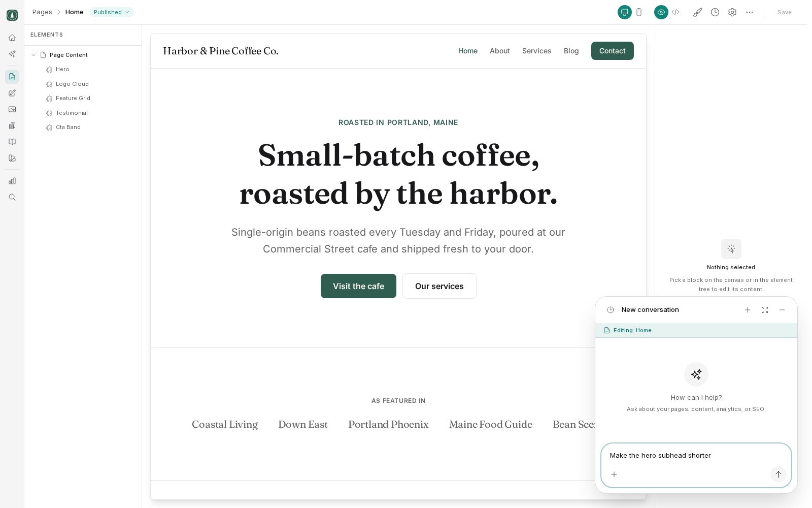Image resolution: width=812 pixels, height=508 pixels.
Task: Send the chat message arrow button
Action: (x=779, y=474)
